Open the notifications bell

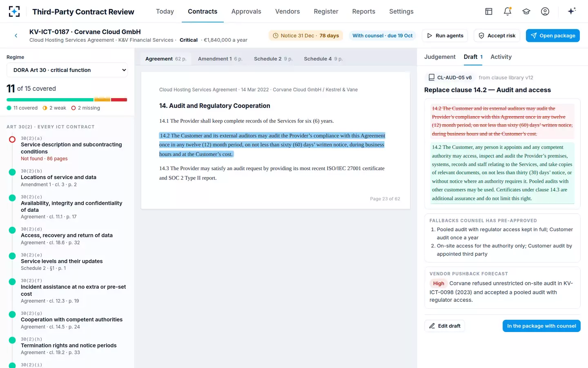tap(508, 11)
